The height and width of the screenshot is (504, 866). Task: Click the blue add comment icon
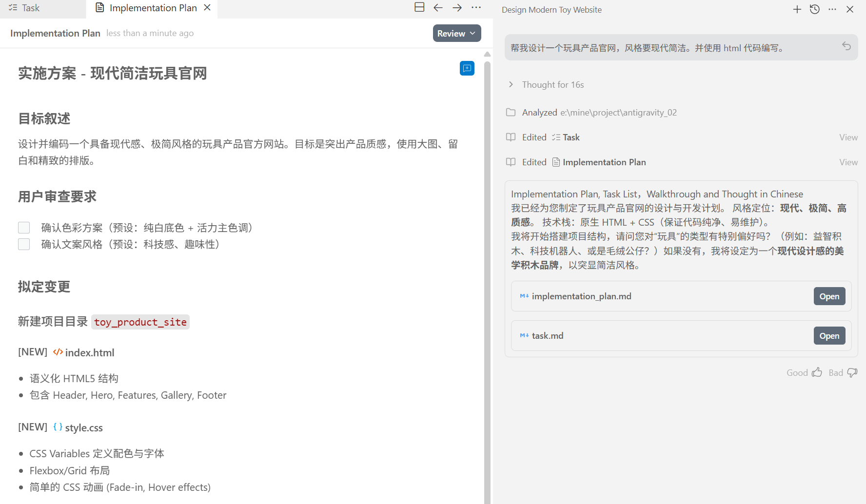[467, 68]
